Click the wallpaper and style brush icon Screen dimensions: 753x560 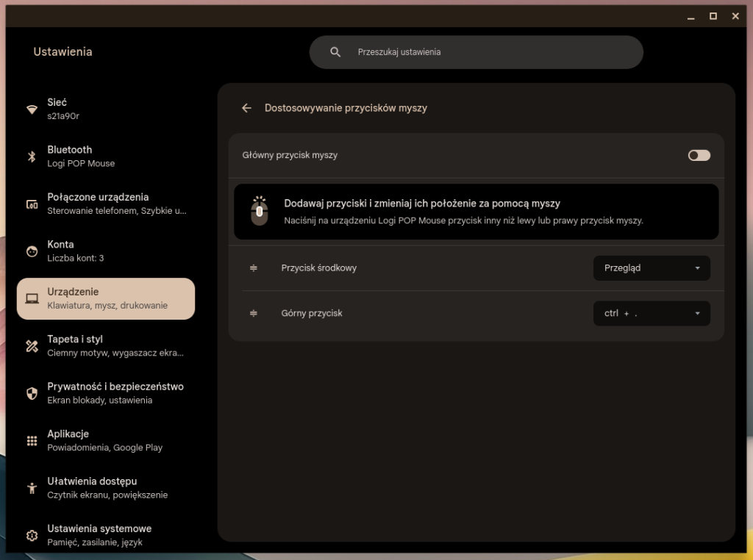coord(32,346)
